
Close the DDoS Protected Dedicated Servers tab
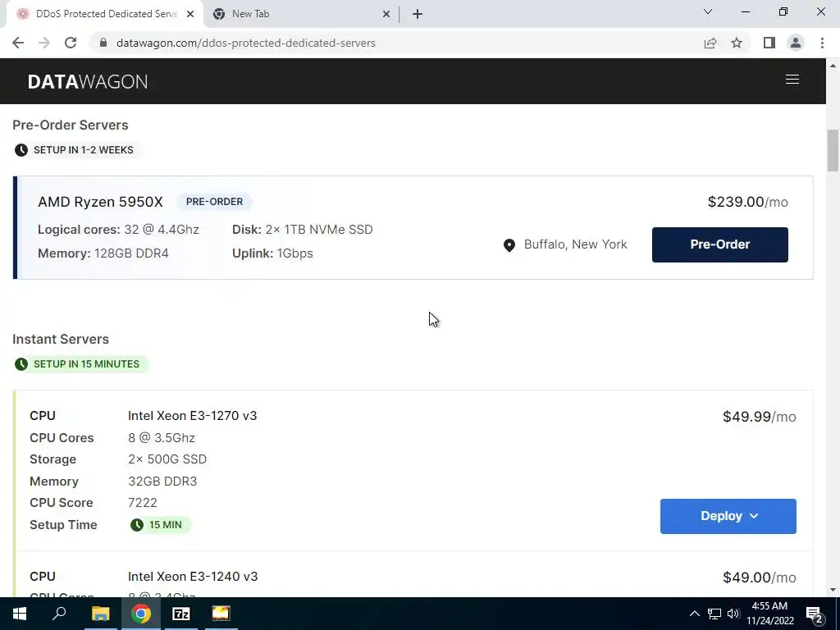[x=190, y=14]
